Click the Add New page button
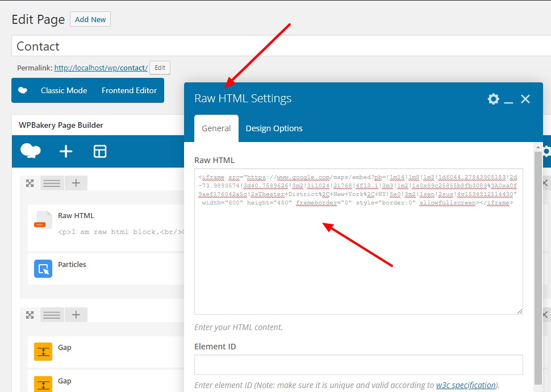The height and width of the screenshot is (392, 551). (90, 19)
